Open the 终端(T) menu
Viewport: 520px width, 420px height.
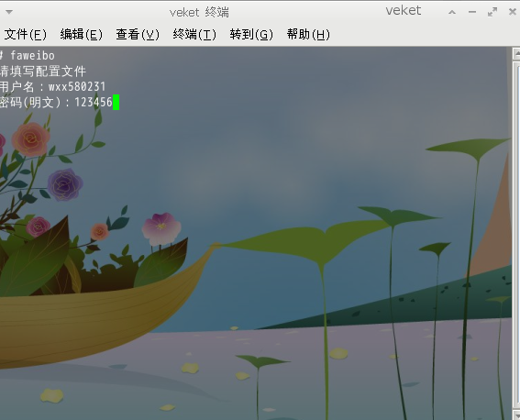(x=194, y=34)
